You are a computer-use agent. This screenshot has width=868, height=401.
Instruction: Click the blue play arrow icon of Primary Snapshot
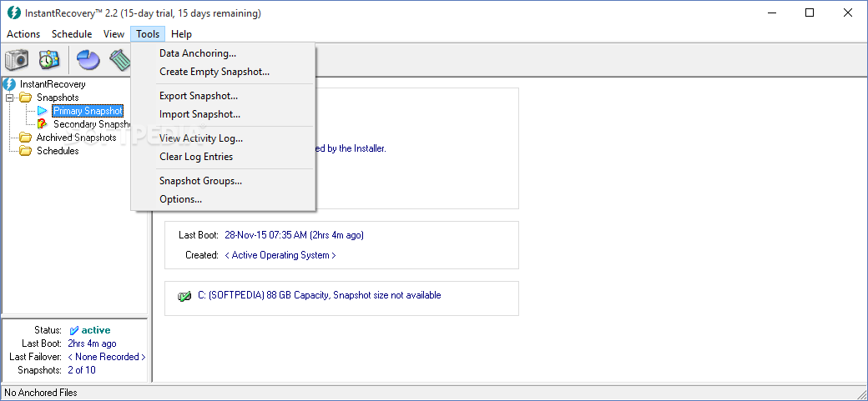tap(43, 111)
